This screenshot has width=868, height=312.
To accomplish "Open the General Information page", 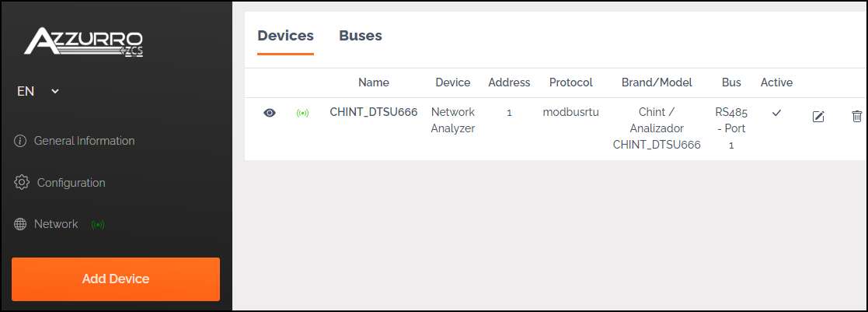I will (x=84, y=141).
